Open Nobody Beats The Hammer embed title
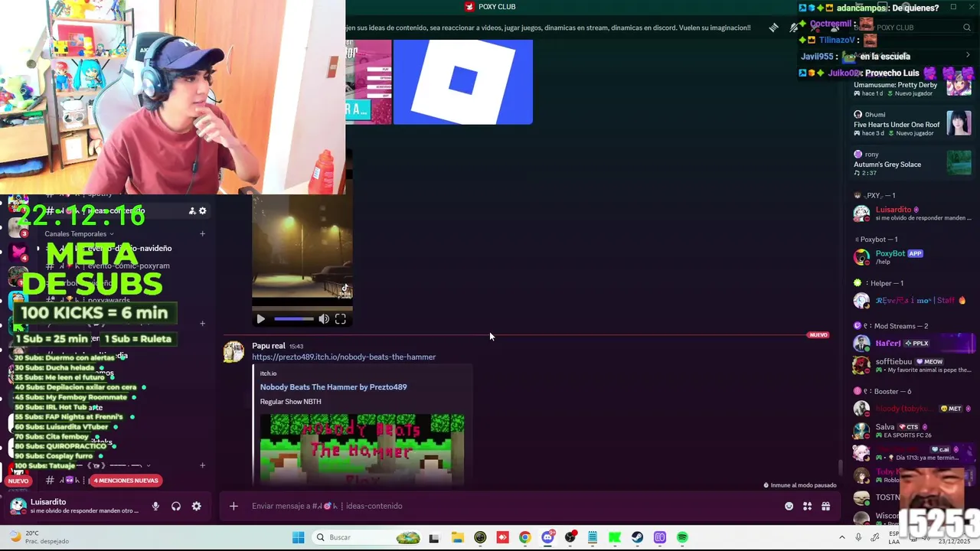 coord(333,387)
